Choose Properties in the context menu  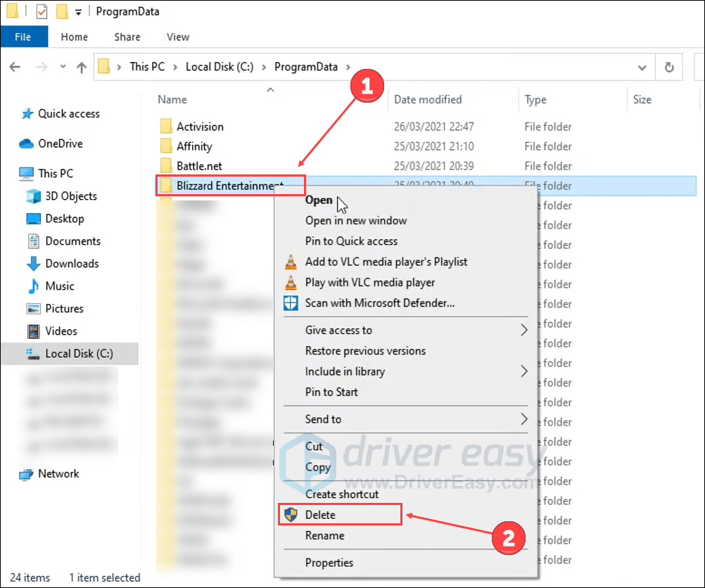click(x=329, y=563)
